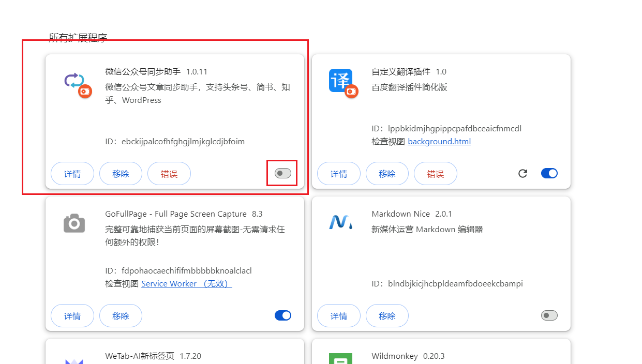642x364 pixels.
Task: Enable the 微信公众号同步助手 extension toggle
Action: [283, 173]
